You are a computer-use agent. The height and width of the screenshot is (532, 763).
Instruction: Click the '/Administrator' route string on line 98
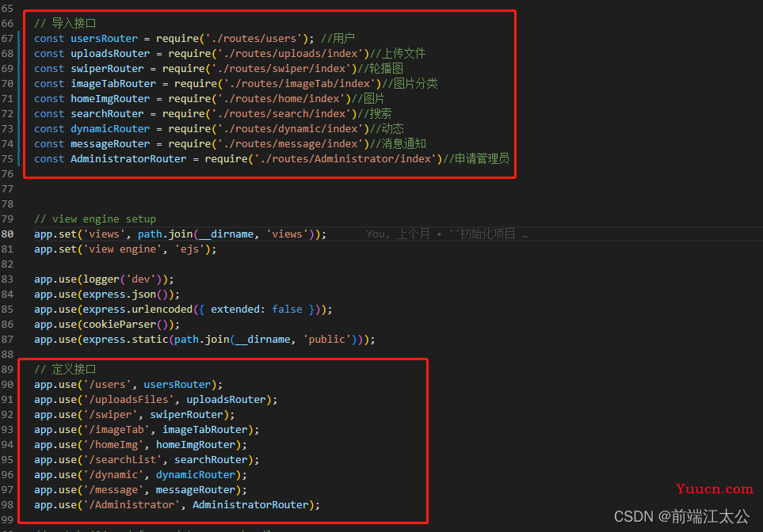coord(132,505)
